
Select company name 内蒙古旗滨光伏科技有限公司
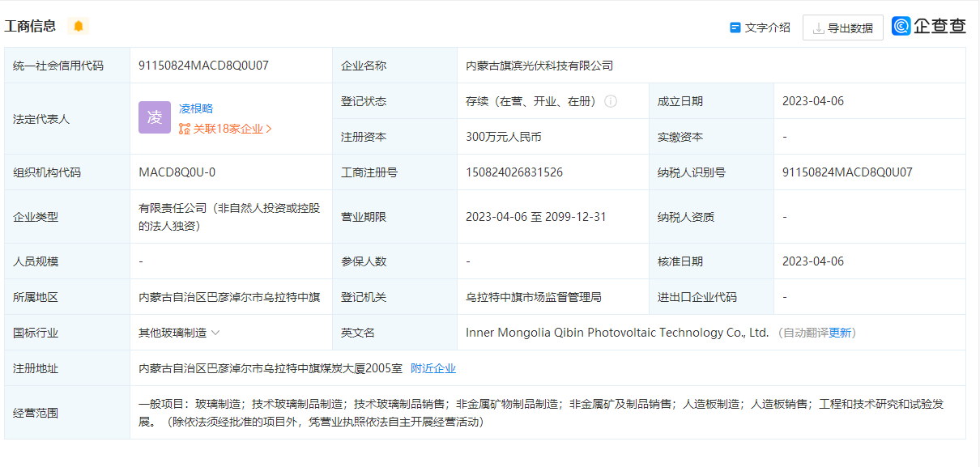[x=539, y=66]
